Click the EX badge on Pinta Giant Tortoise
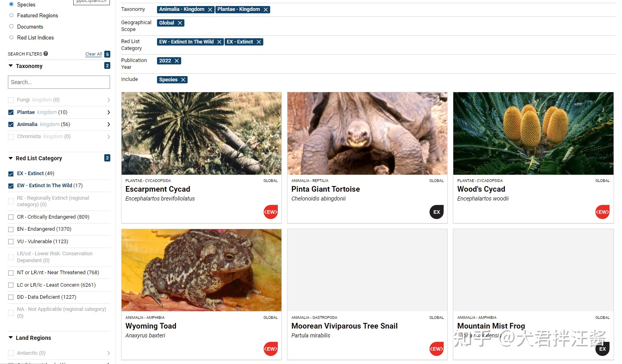The width and height of the screenshot is (622, 364). (436, 212)
